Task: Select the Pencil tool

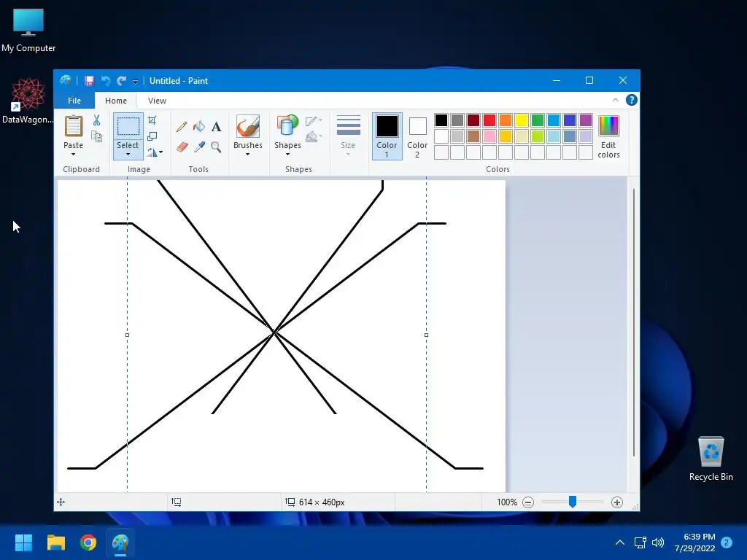Action: [x=182, y=127]
